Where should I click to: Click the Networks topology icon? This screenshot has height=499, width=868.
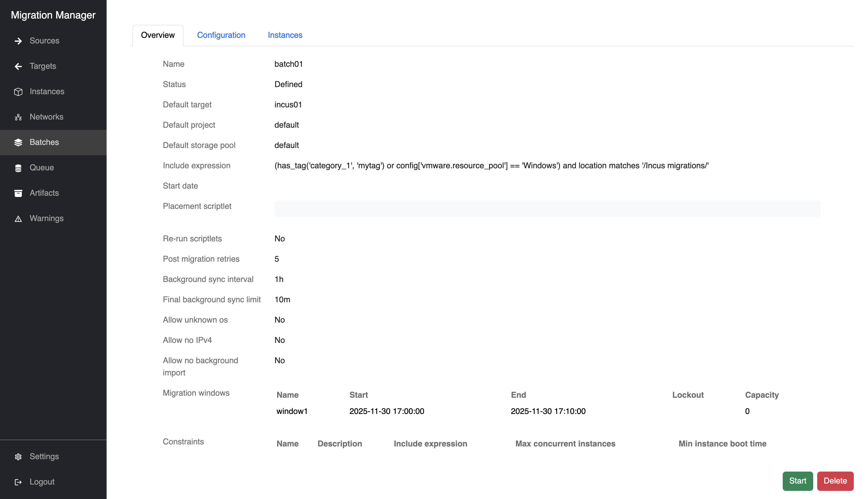point(18,117)
